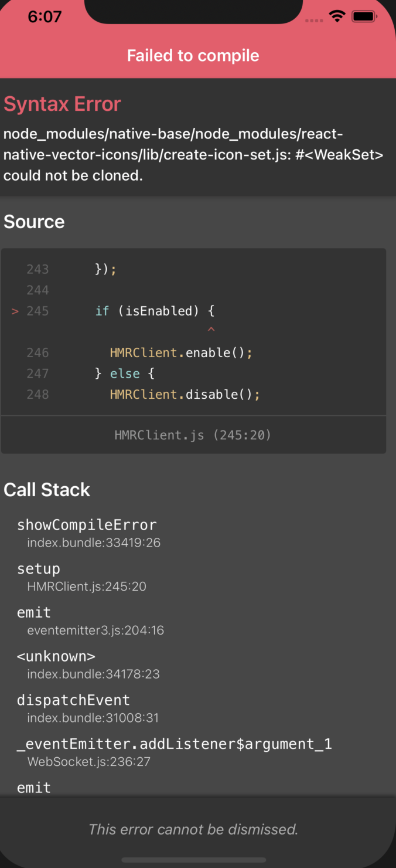Tap index.bundle:34178:23 location
The image size is (396, 868).
94,674
